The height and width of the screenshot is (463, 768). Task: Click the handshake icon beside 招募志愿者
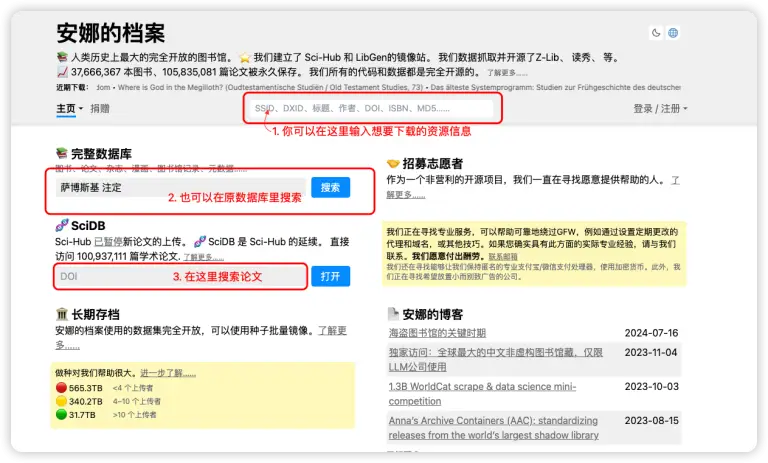click(393, 163)
